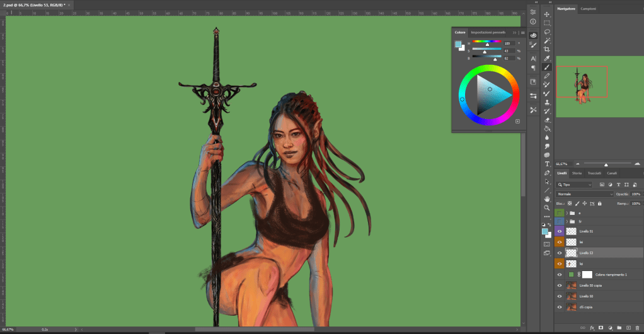The height and width of the screenshot is (334, 644).
Task: Click the foreground color swatch in Colore panel
Action: pyautogui.click(x=458, y=44)
